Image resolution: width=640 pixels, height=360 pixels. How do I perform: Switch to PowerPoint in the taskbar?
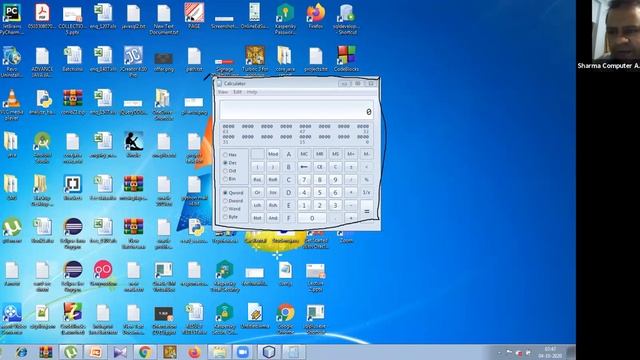[x=95, y=352]
